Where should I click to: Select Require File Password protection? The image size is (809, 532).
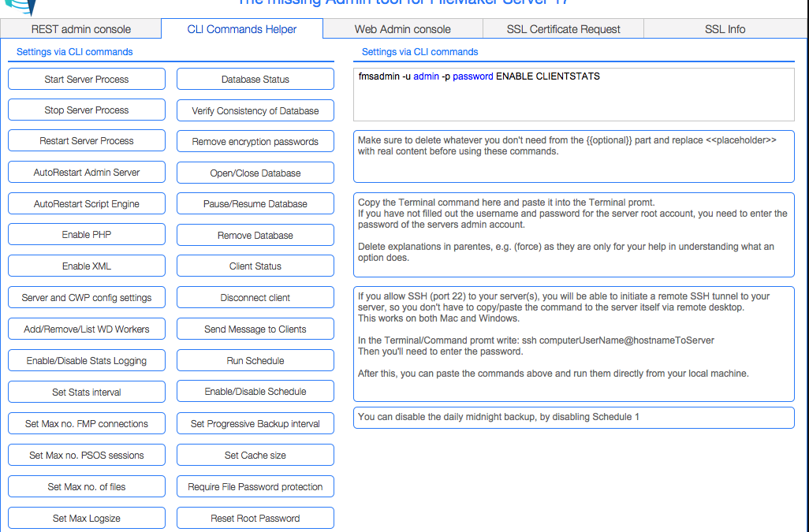pos(255,486)
